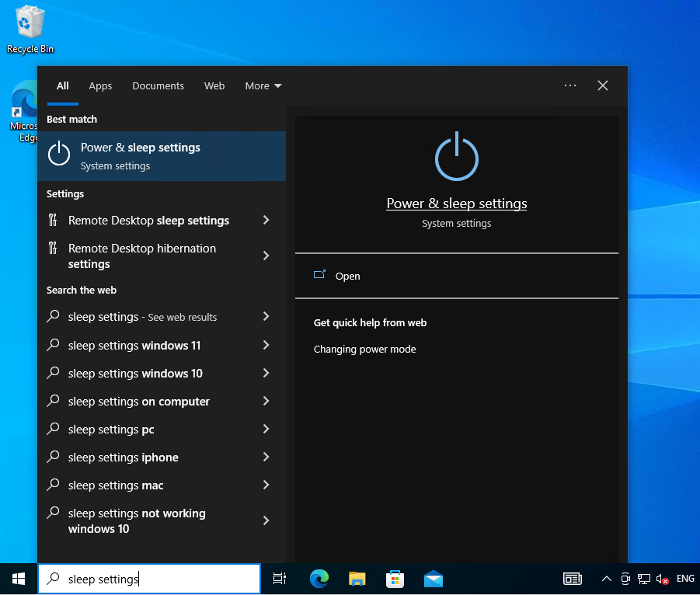The width and height of the screenshot is (700, 595).
Task: Select sleep settings mac suggestion
Action: (116, 485)
